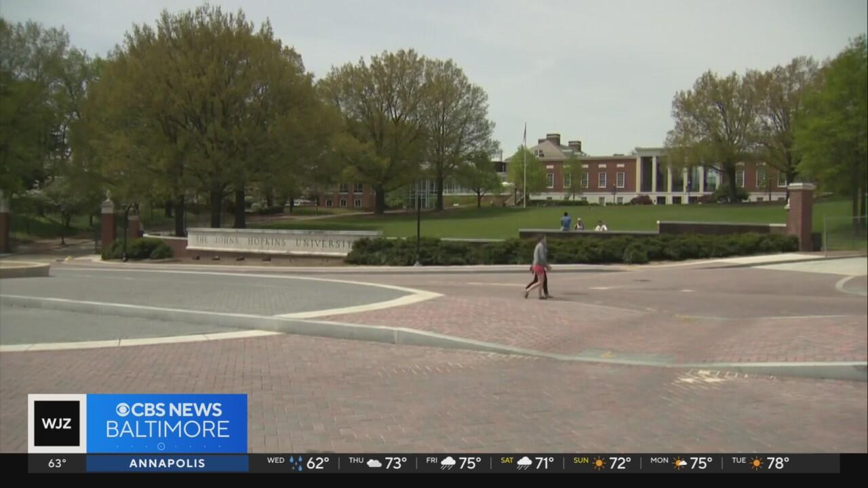Click Thursday's cloud weather icon
This screenshot has width=868, height=488.
tap(374, 464)
